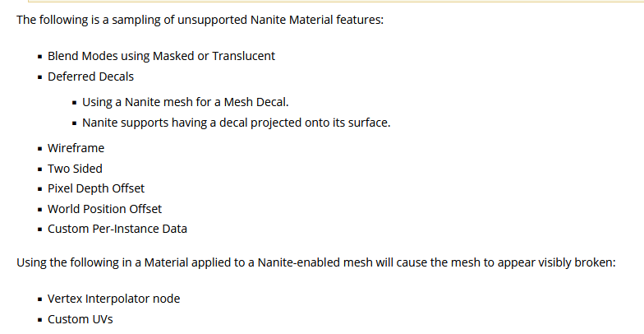
Task: Click the 'World Position Offset' list item
Action: [x=105, y=209]
